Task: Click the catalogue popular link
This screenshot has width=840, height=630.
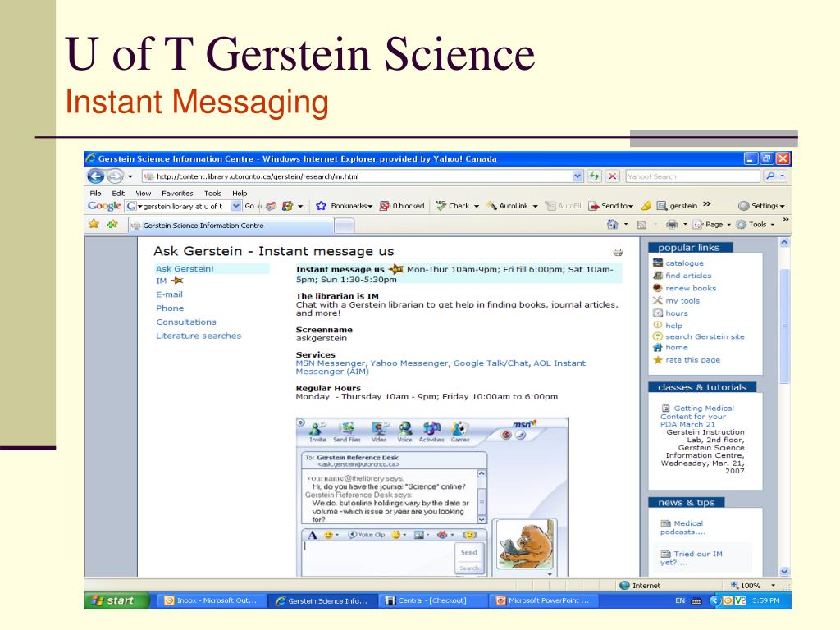Action: 684,263
